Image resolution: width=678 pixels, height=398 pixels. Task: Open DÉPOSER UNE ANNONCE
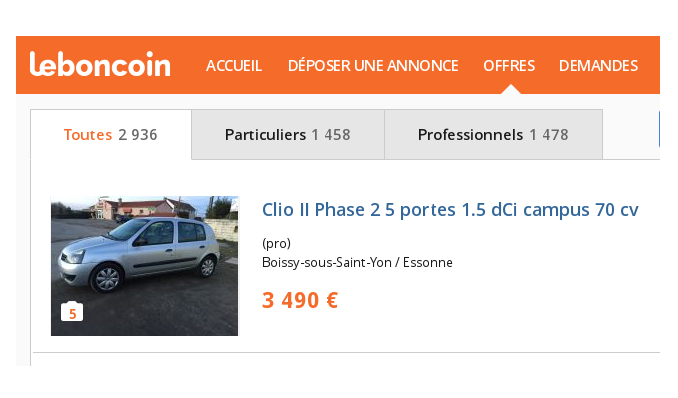373,66
